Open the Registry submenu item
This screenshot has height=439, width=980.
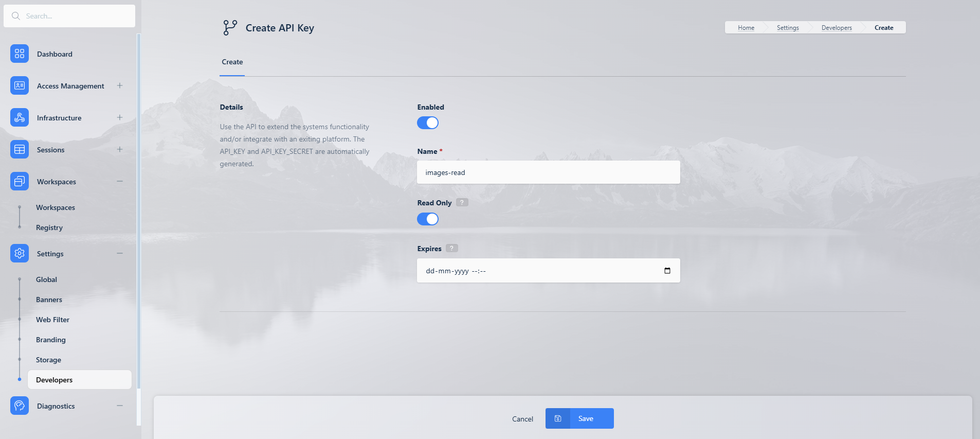coord(49,227)
